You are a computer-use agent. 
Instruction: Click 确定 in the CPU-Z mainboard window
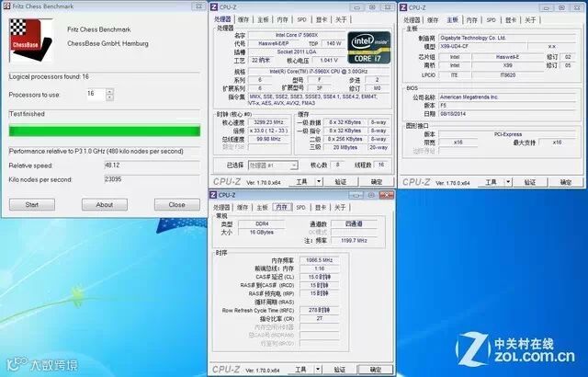click(x=566, y=182)
